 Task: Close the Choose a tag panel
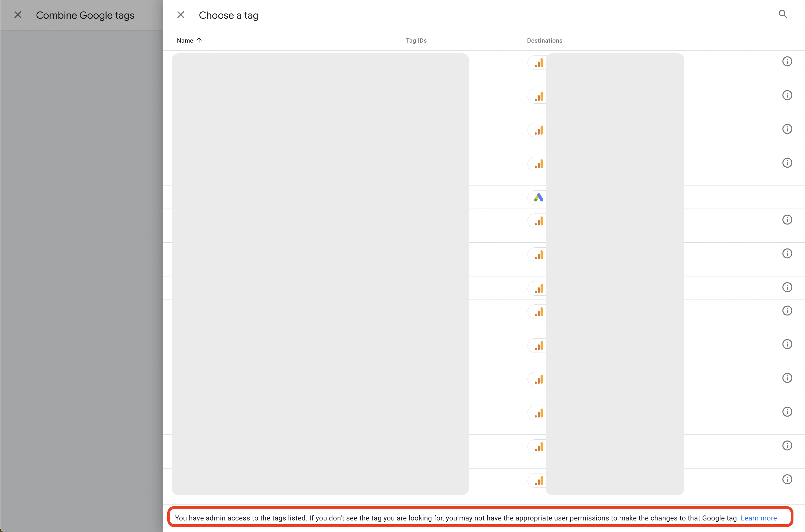click(181, 15)
